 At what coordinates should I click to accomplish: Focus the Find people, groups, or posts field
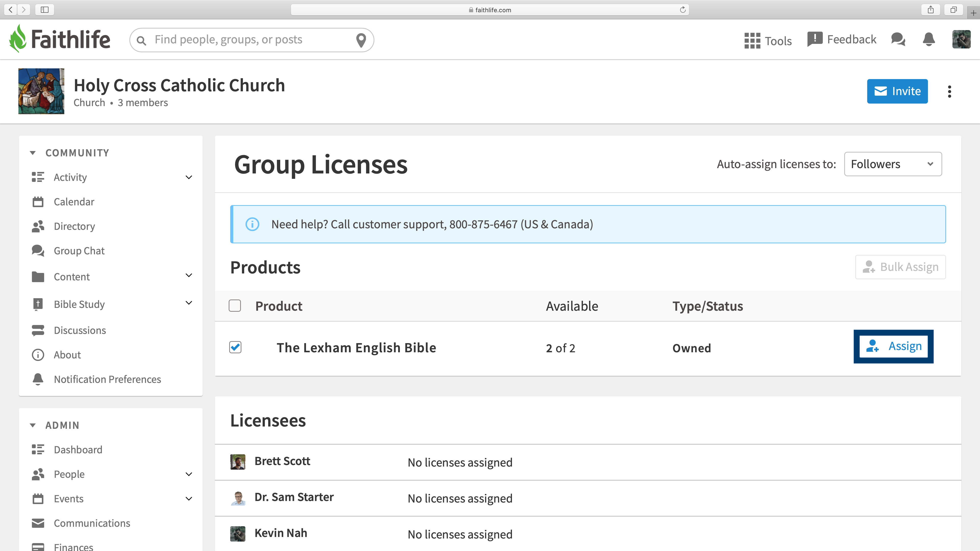tap(252, 40)
